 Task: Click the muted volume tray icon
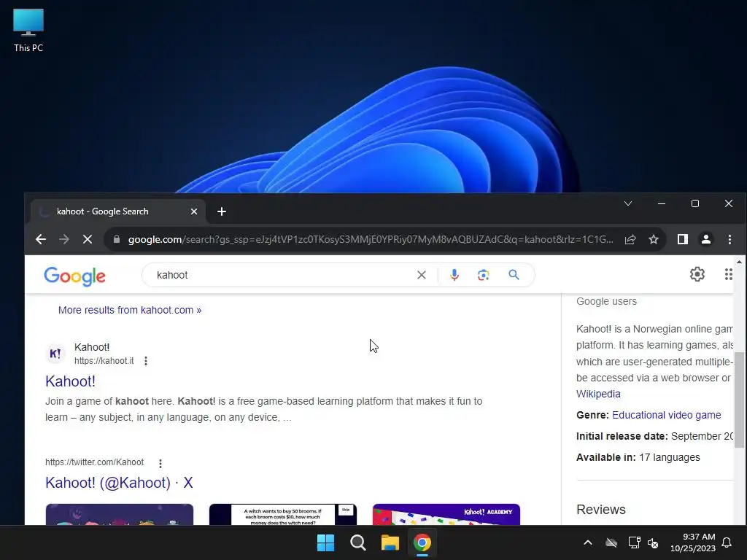tap(653, 542)
